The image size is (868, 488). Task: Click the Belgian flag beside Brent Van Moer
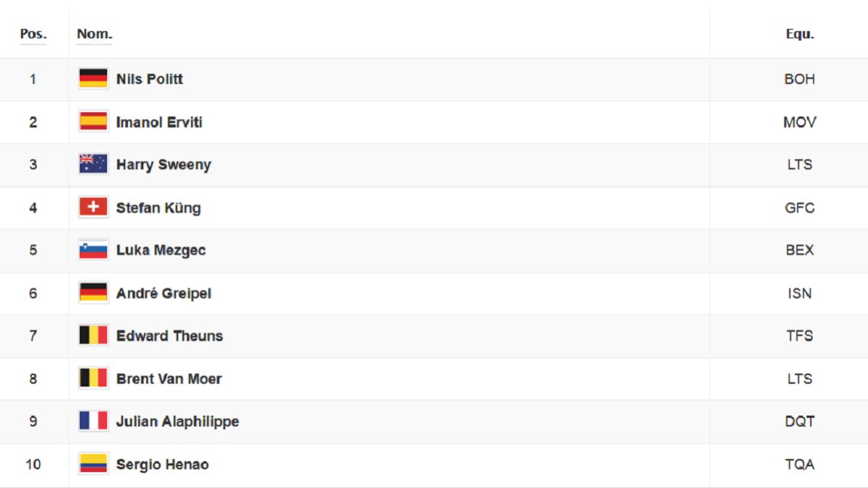click(x=93, y=378)
